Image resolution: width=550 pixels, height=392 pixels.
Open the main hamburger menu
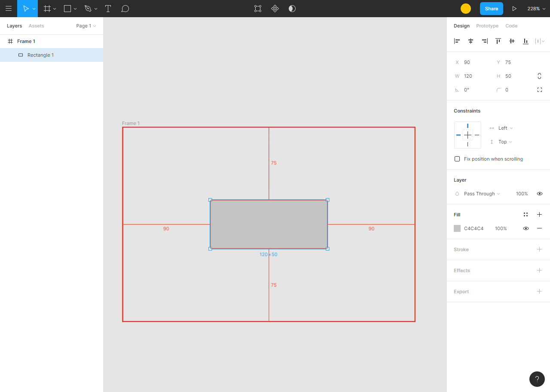pos(9,9)
